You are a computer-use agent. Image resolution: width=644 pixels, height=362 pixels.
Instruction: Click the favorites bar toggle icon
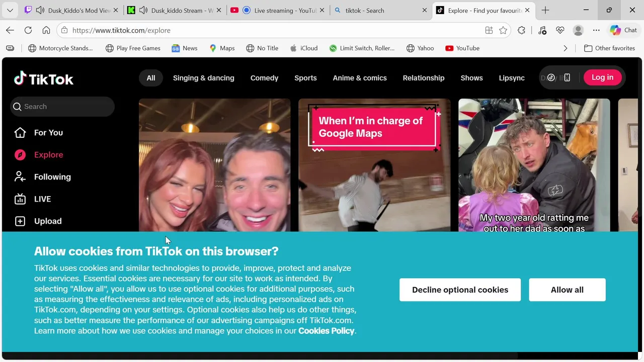[10, 48]
